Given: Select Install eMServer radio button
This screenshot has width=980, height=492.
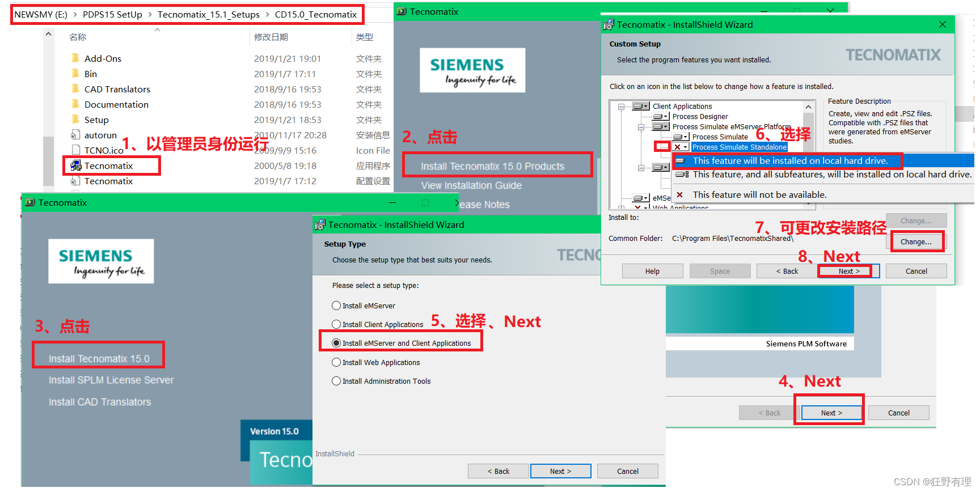Looking at the screenshot, I should (336, 306).
